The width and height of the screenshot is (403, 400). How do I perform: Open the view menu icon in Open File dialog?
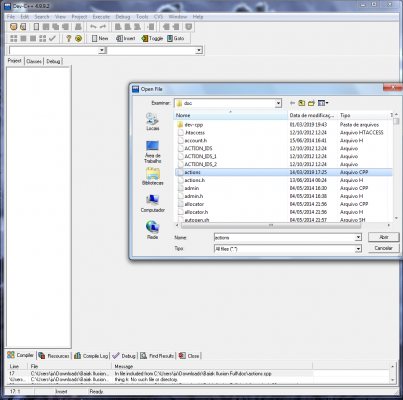coord(323,103)
